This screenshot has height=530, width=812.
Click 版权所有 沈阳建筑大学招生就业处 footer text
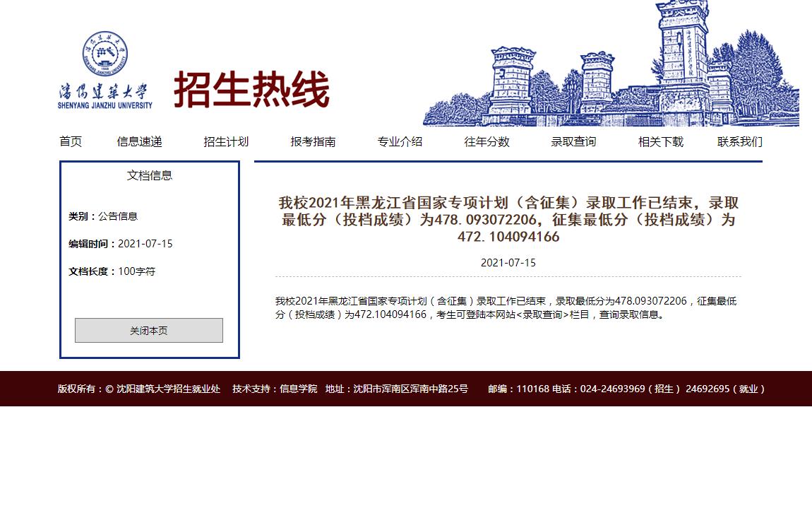(139, 389)
